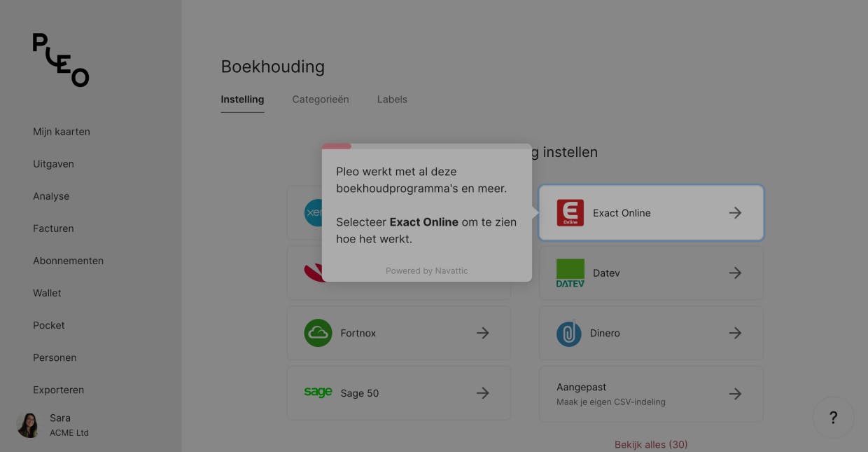Click the Datev logo icon
This screenshot has width=868, height=452.
570,273
